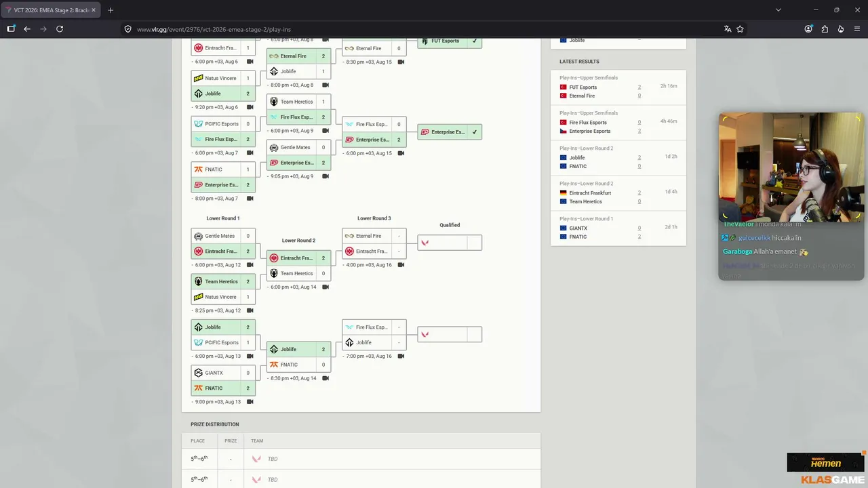Click the translate page icon

pyautogui.click(x=728, y=29)
